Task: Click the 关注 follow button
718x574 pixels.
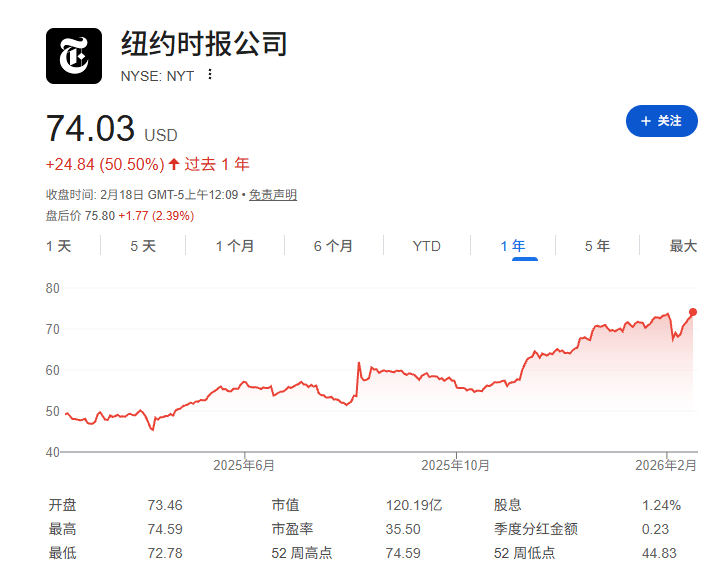Action: (x=661, y=121)
